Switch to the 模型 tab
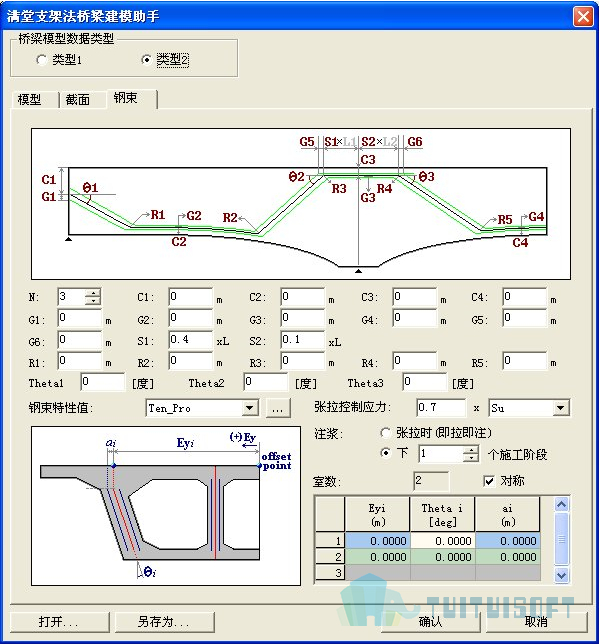 [x=30, y=99]
